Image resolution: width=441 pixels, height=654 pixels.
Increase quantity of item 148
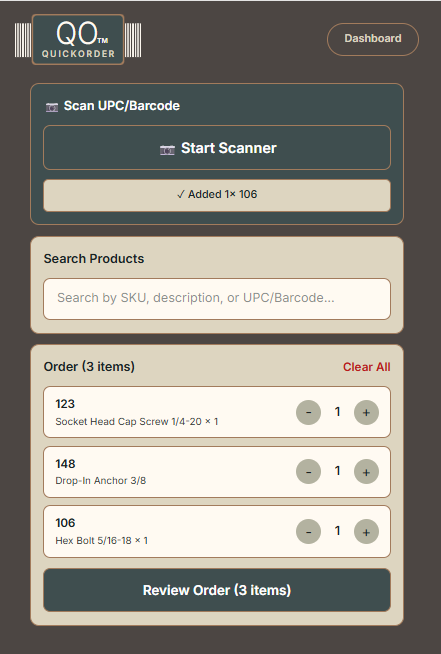pyautogui.click(x=366, y=472)
